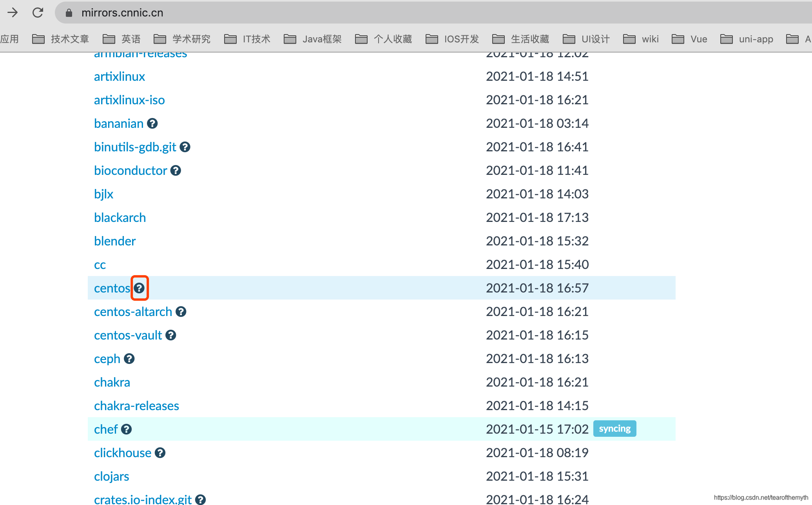Open the help icon next to chef
The width and height of the screenshot is (812, 505).
pos(126,429)
